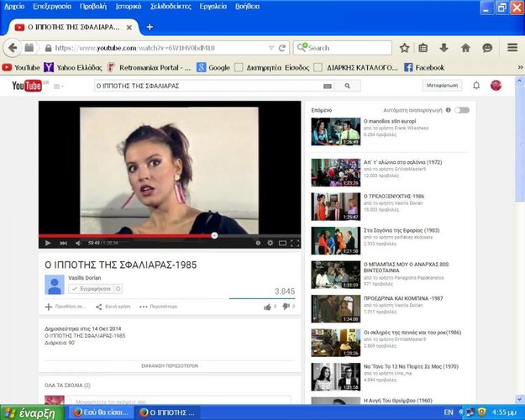Open Εργαλεία menu
The height and width of the screenshot is (420, 525).
[213, 7]
